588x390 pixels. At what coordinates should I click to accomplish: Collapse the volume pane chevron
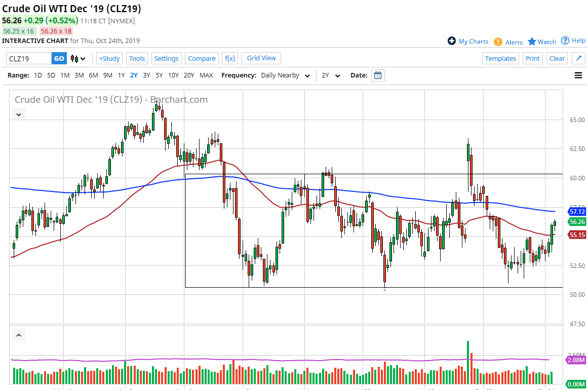click(x=18, y=335)
